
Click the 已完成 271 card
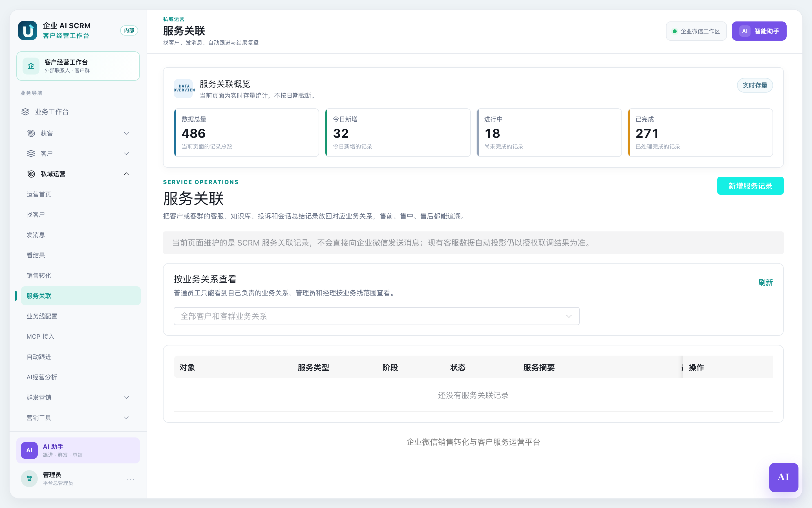(x=701, y=133)
